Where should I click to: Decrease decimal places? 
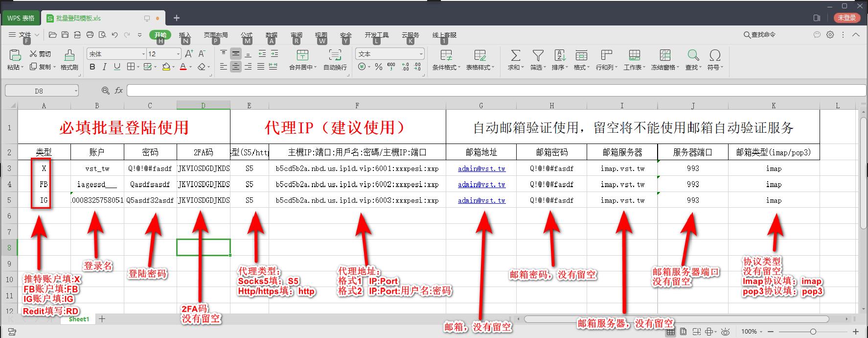click(417, 67)
